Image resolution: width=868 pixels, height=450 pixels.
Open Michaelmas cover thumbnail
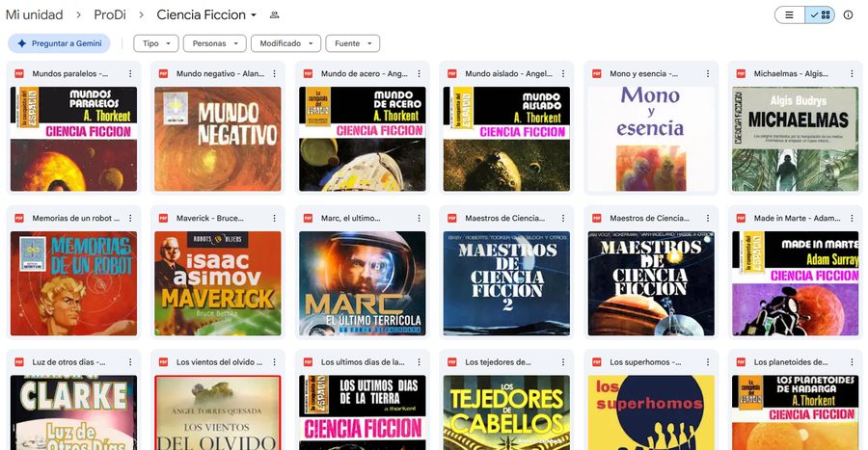pyautogui.click(x=795, y=139)
